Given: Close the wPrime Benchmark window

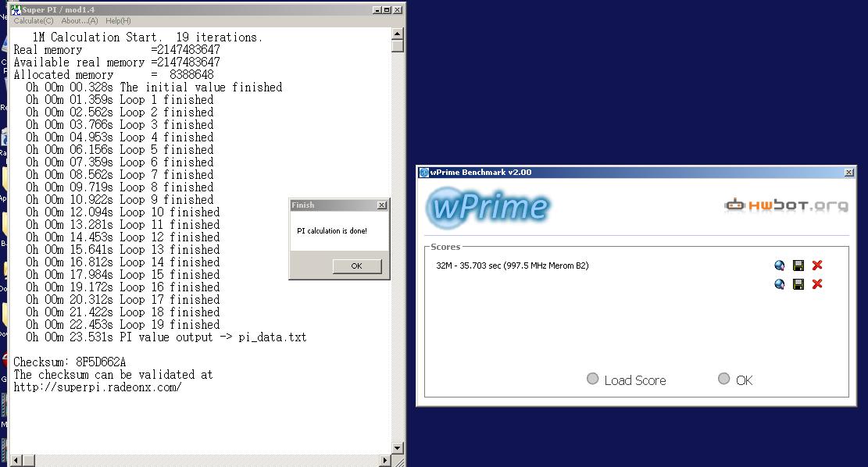Looking at the screenshot, I should pyautogui.click(x=848, y=173).
